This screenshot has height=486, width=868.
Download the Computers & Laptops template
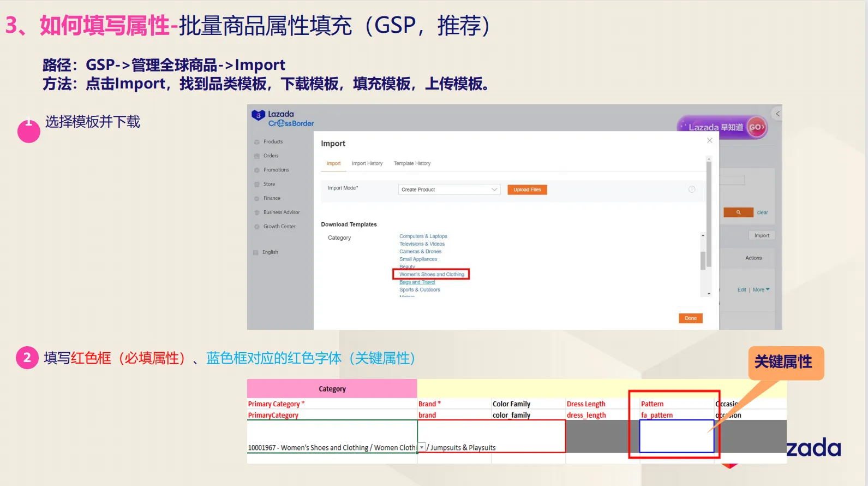pos(423,236)
